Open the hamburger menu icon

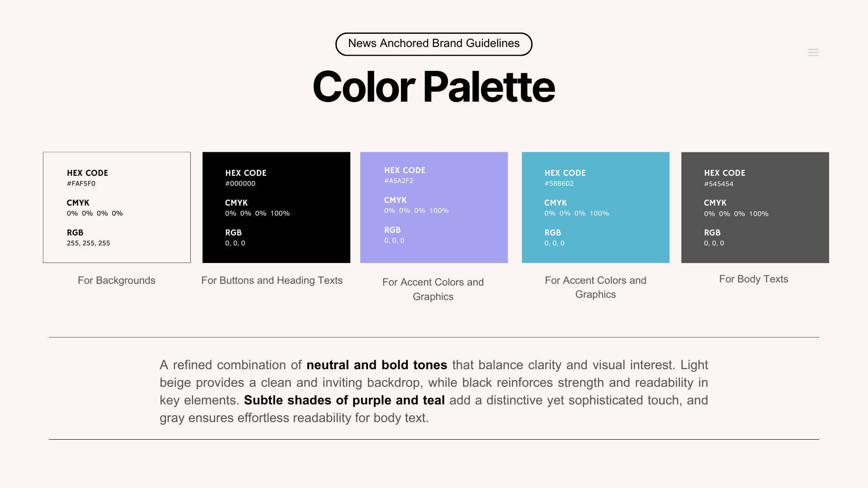pyautogui.click(x=813, y=52)
